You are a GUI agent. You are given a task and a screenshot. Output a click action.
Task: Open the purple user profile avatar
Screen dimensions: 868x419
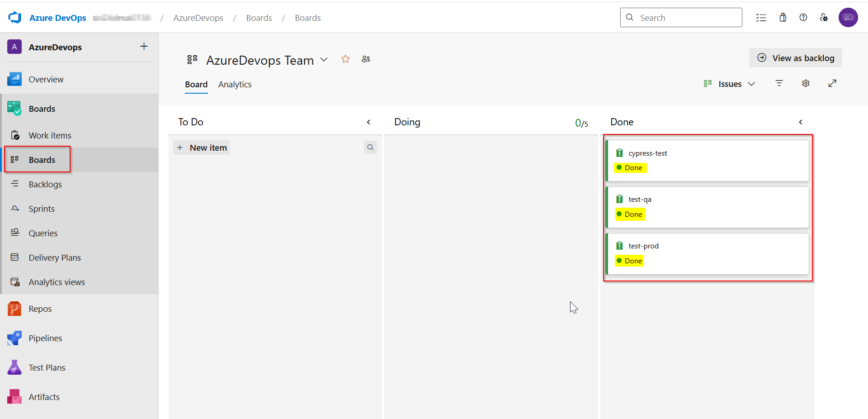click(848, 18)
